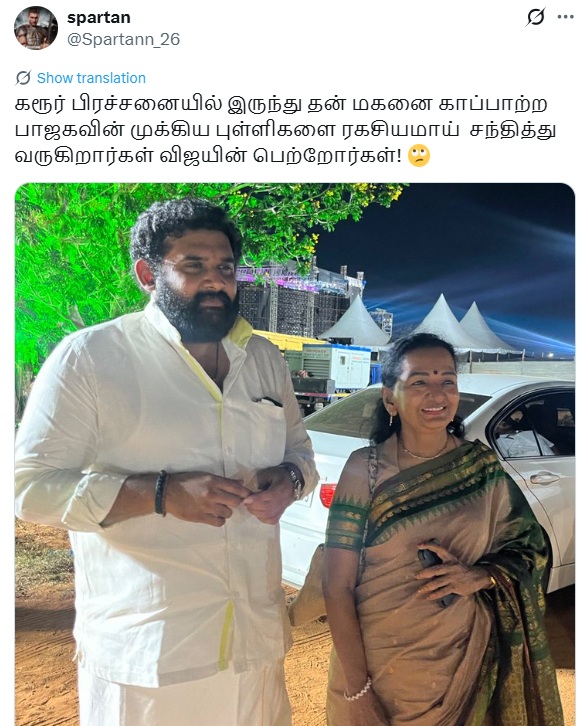Show translation of the Tamil post
This screenshot has height=726, width=584.
[x=91, y=78]
